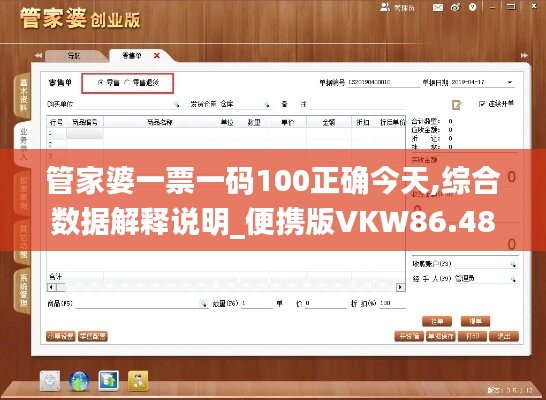Viewport: 546px width, 400px height.
Task: Click the version number in status corner
Action: (509, 391)
